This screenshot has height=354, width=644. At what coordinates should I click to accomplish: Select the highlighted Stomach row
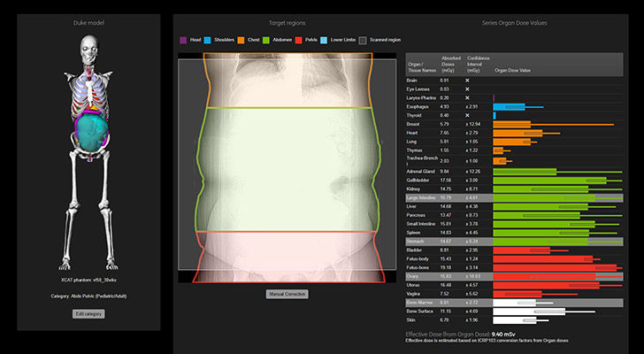coord(514,242)
